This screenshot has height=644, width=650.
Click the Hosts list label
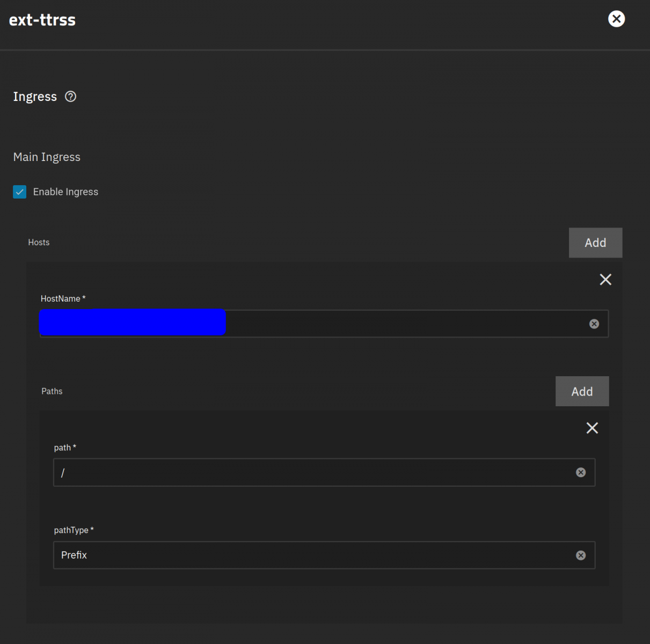39,243
